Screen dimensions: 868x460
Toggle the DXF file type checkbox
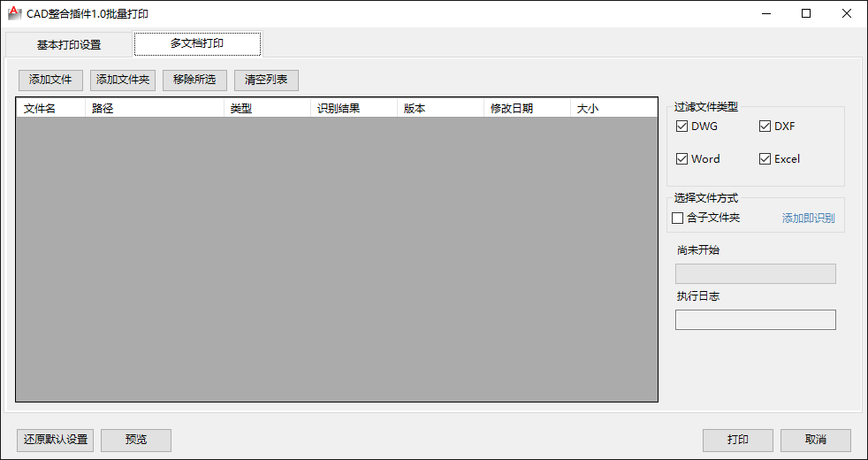click(x=777, y=126)
